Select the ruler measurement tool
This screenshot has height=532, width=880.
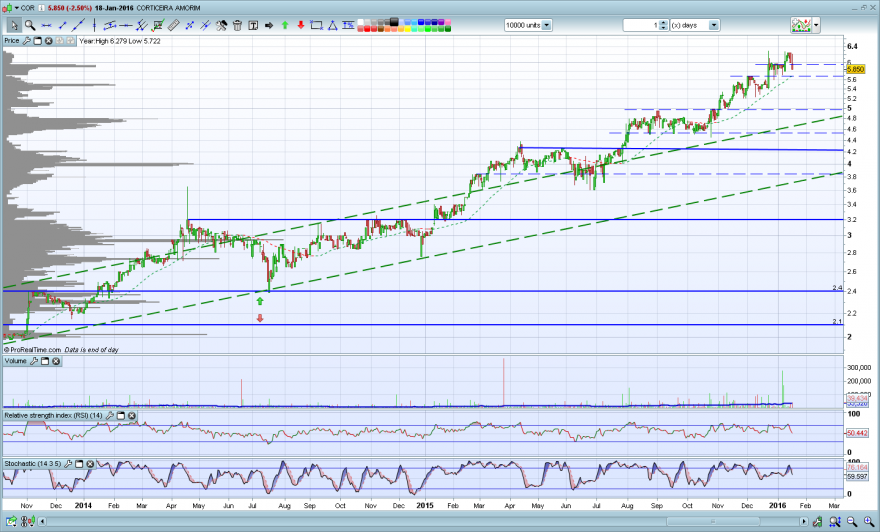pyautogui.click(x=173, y=25)
